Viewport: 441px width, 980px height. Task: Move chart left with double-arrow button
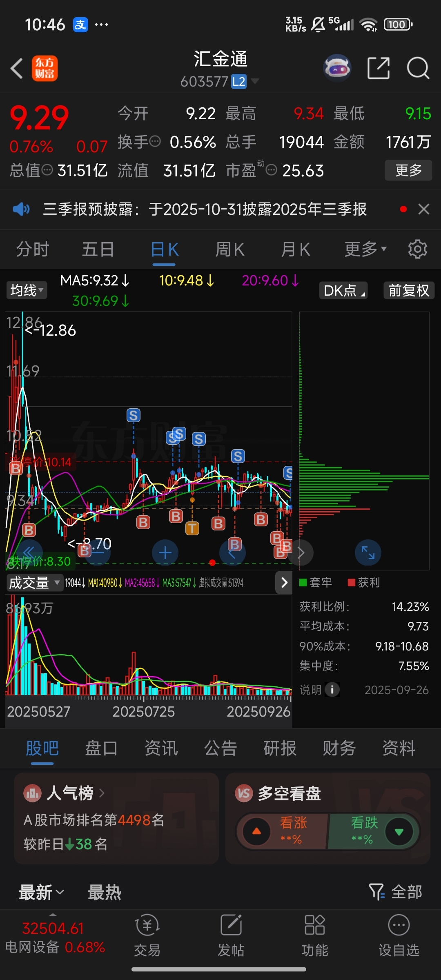click(x=29, y=553)
